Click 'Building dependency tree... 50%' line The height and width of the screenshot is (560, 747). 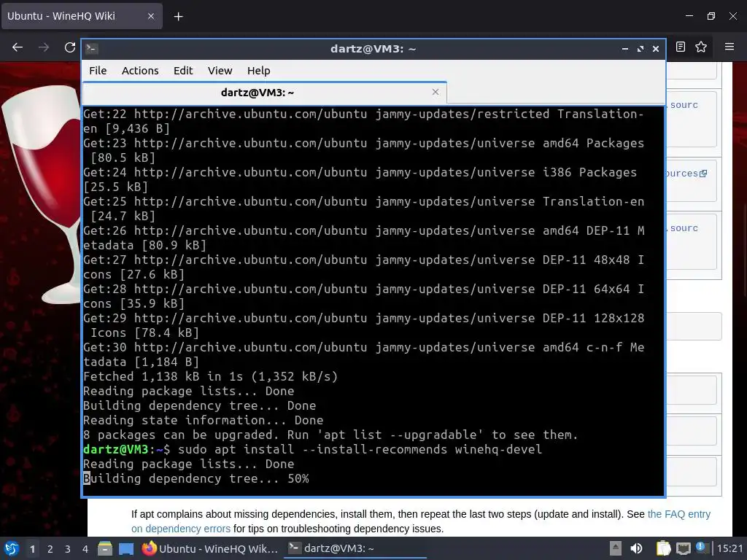coord(196,478)
